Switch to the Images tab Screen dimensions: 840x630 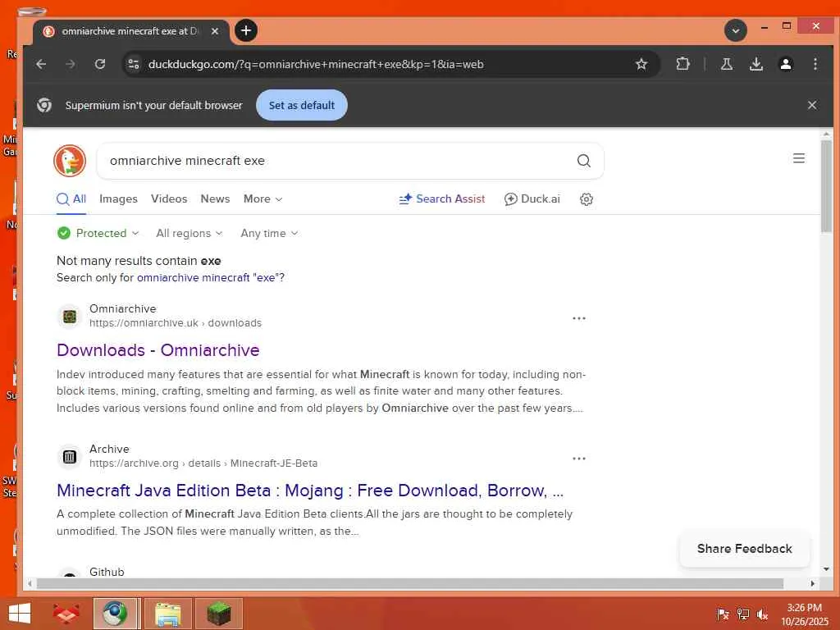click(x=118, y=199)
